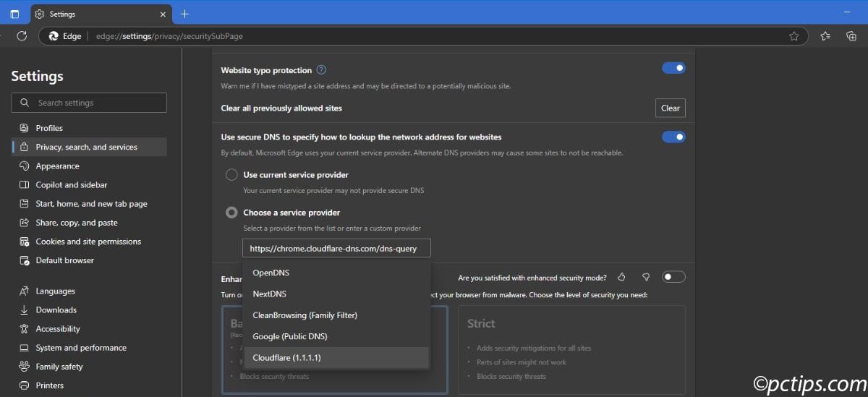Toggle Website typo protection switch
The height and width of the screenshot is (397, 868).
click(673, 68)
